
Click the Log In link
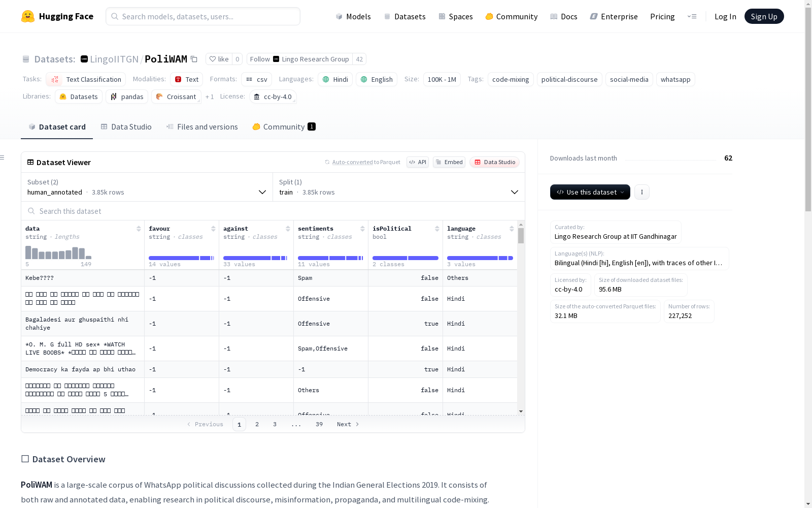pyautogui.click(x=725, y=16)
